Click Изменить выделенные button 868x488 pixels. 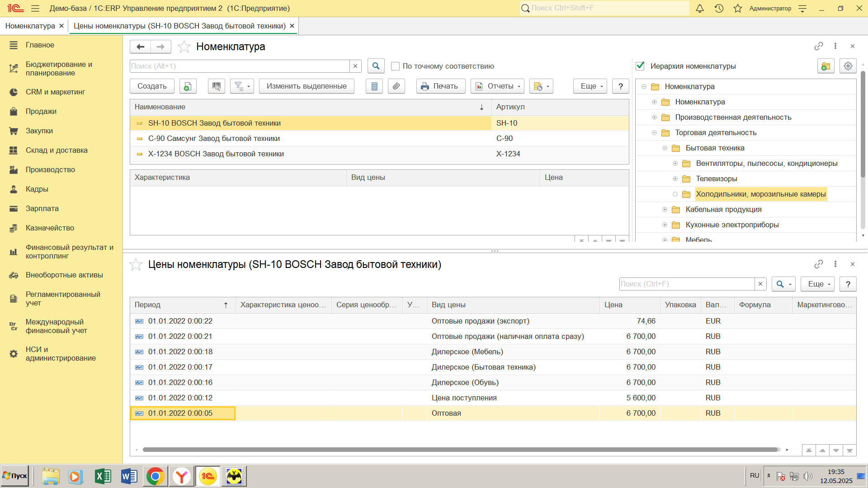(x=307, y=86)
